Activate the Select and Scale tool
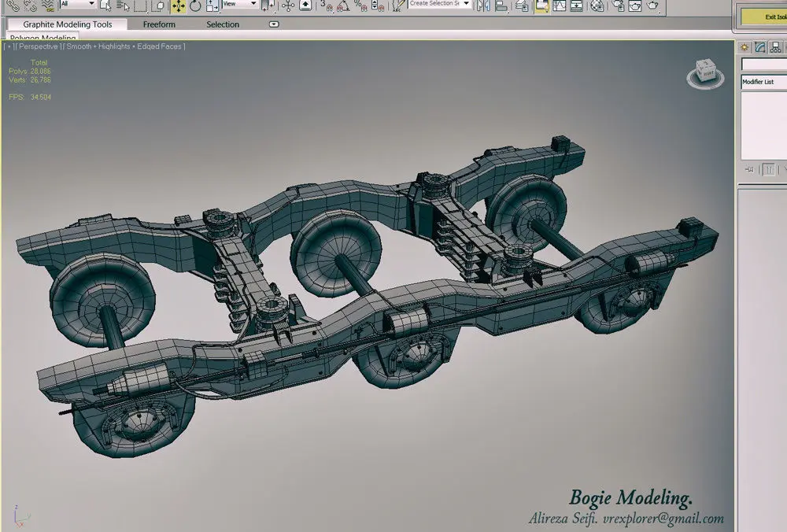This screenshot has height=532, width=787. (212, 6)
